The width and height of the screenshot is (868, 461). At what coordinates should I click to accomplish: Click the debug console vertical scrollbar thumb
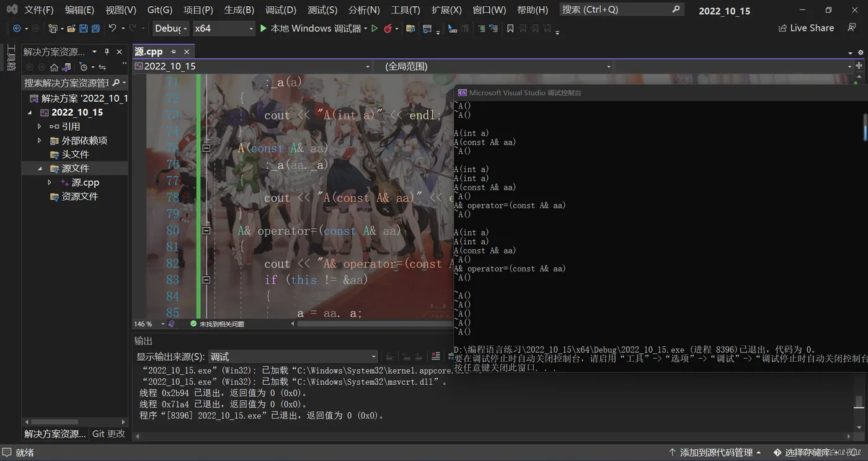pos(866,127)
